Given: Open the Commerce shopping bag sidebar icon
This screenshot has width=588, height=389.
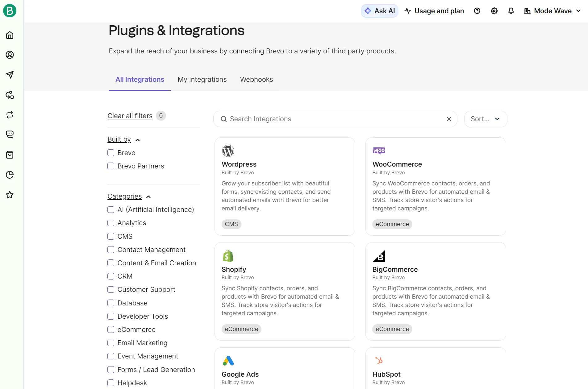Looking at the screenshot, I should point(10,155).
